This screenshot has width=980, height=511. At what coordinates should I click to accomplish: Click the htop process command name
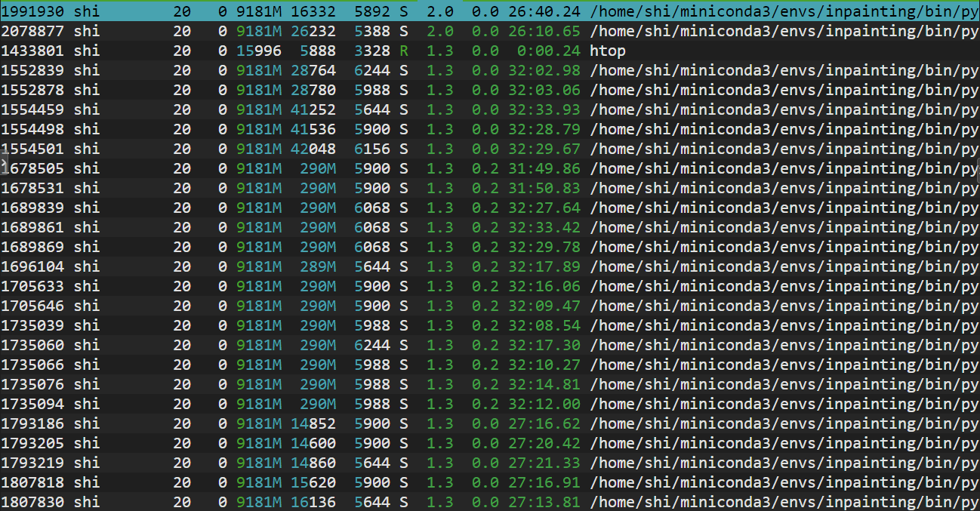608,51
